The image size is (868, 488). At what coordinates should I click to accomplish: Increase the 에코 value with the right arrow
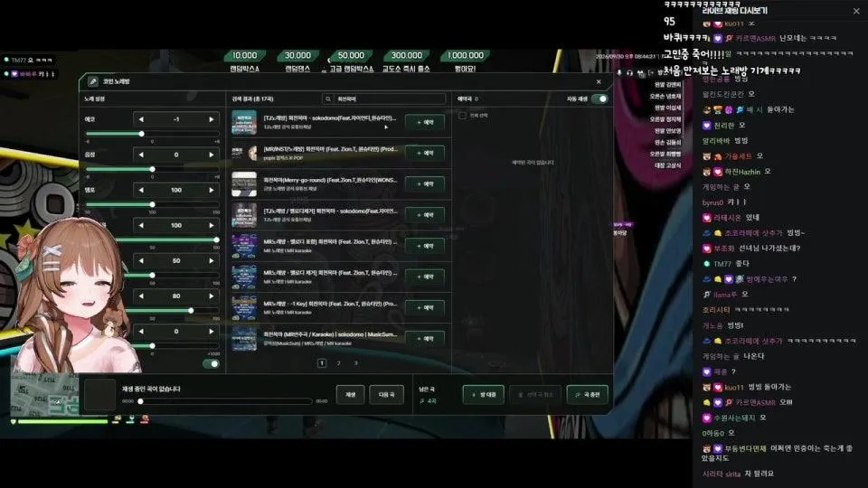211,119
